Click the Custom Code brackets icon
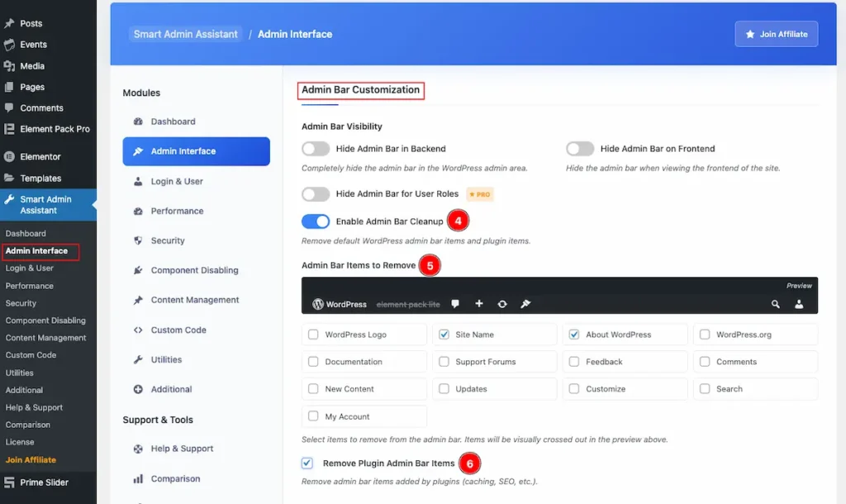 click(x=138, y=330)
